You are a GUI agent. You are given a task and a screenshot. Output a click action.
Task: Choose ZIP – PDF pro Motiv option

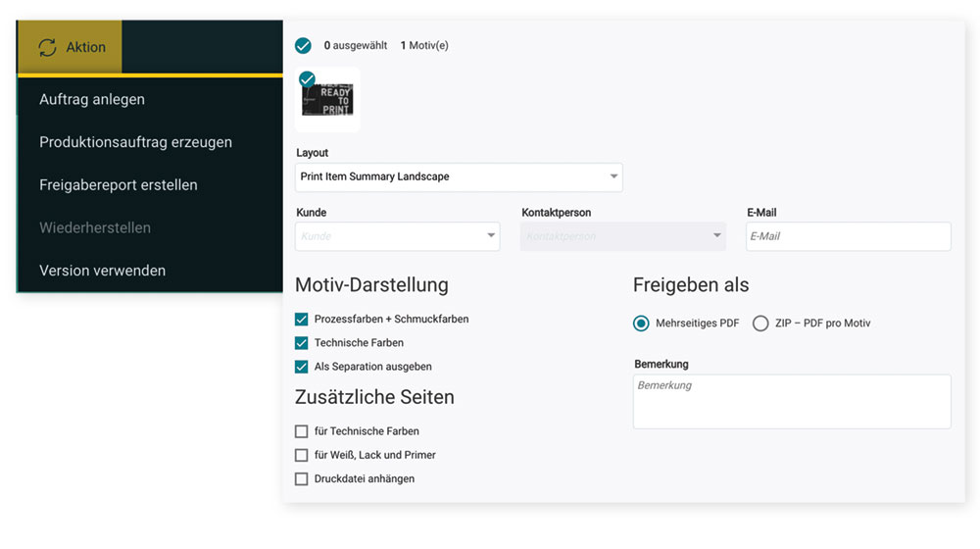click(x=760, y=324)
